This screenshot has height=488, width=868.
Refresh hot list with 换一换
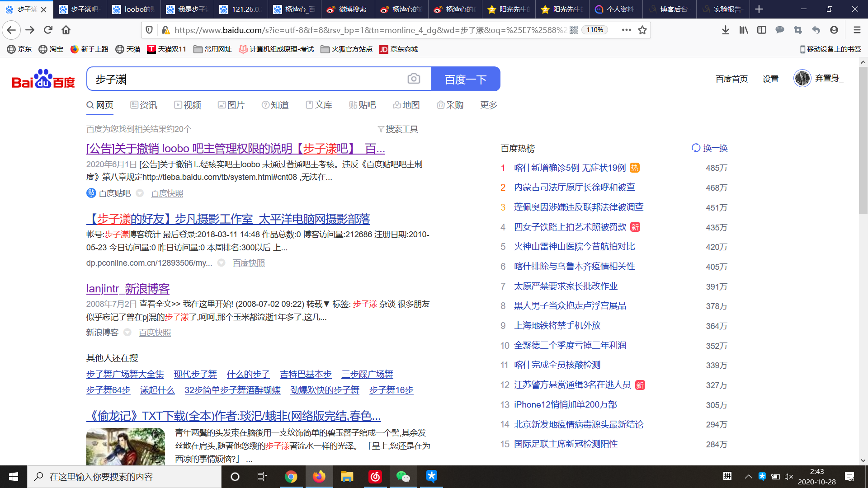(x=709, y=148)
